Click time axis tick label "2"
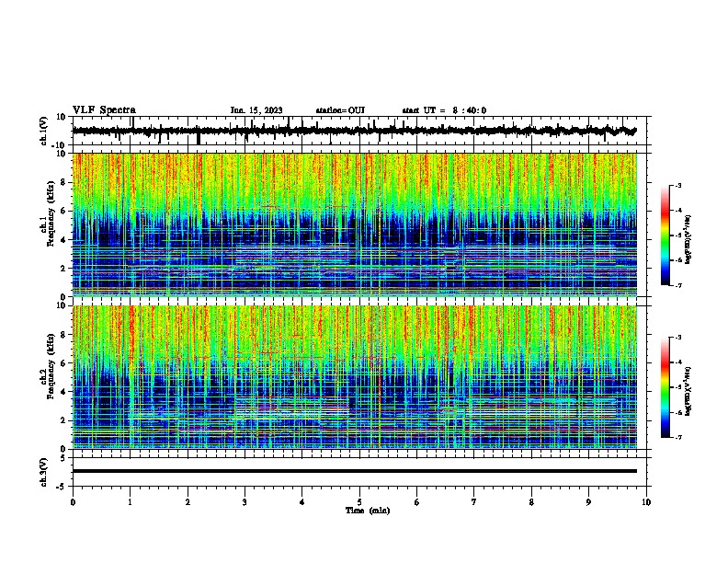 (x=188, y=502)
